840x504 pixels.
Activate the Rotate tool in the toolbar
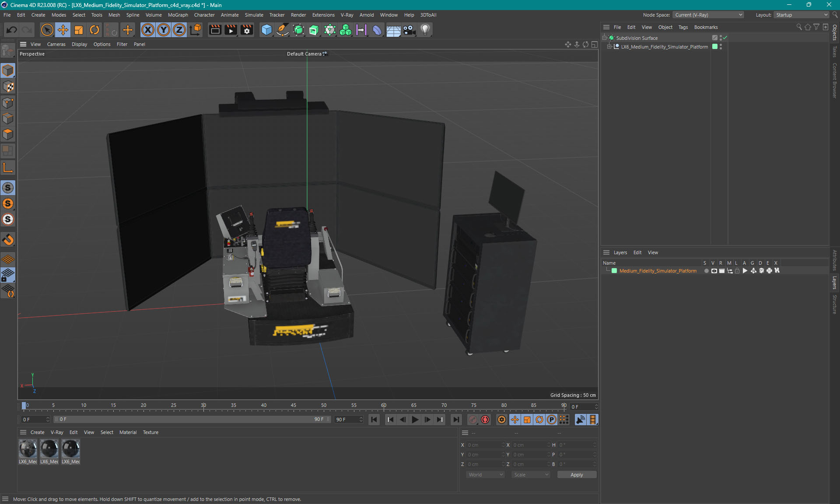pyautogui.click(x=94, y=30)
